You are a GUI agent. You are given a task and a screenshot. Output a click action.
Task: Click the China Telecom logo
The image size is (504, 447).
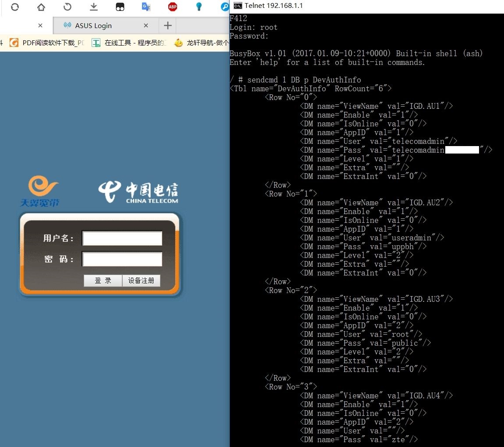click(x=138, y=192)
